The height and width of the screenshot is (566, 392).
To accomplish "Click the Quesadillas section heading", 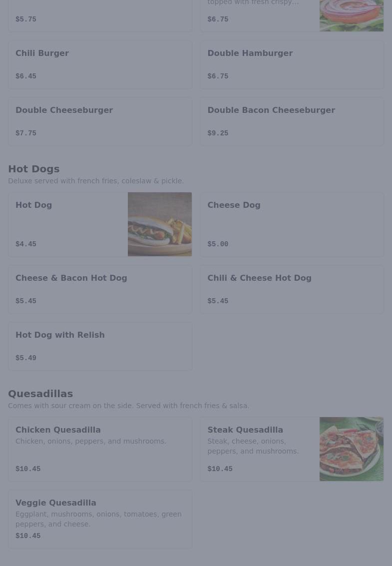I will (x=40, y=394).
